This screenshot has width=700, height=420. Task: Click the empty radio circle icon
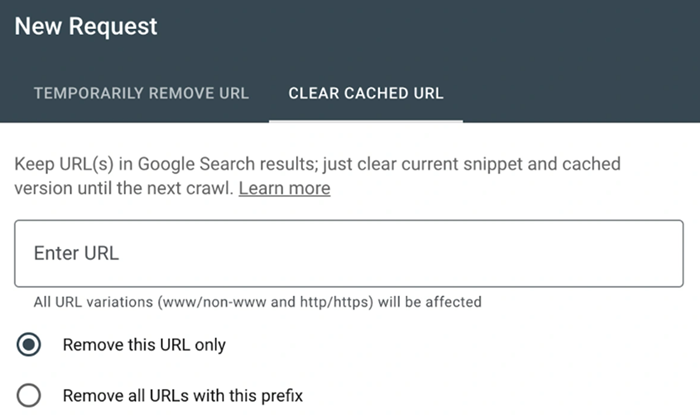[29, 395]
